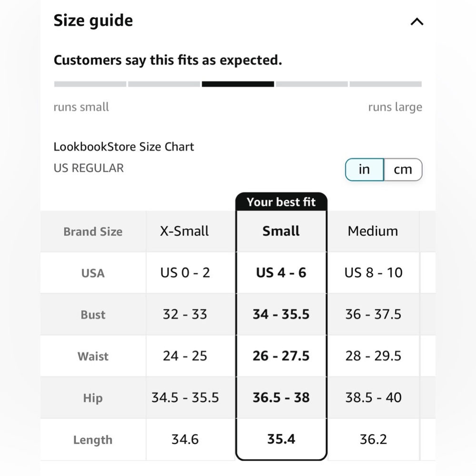This screenshot has width=476, height=476.
Task: Click the Bust row label
Action: click(x=93, y=315)
